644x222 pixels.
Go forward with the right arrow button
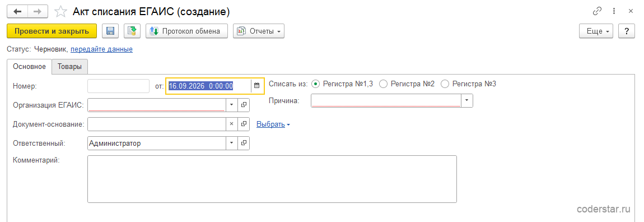coord(38,12)
